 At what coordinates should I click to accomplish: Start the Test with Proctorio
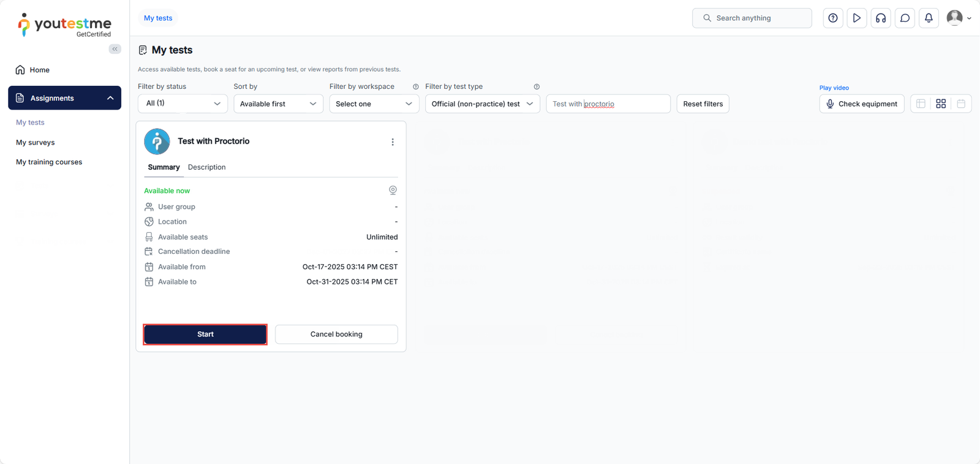tap(205, 334)
